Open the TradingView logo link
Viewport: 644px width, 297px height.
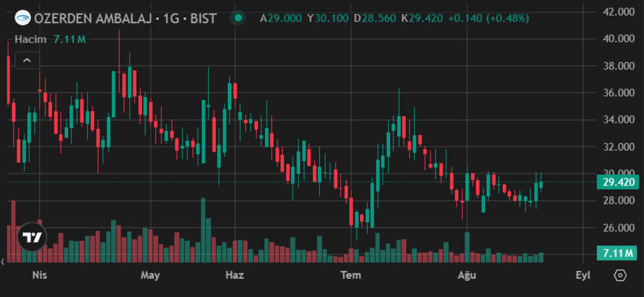(32, 237)
